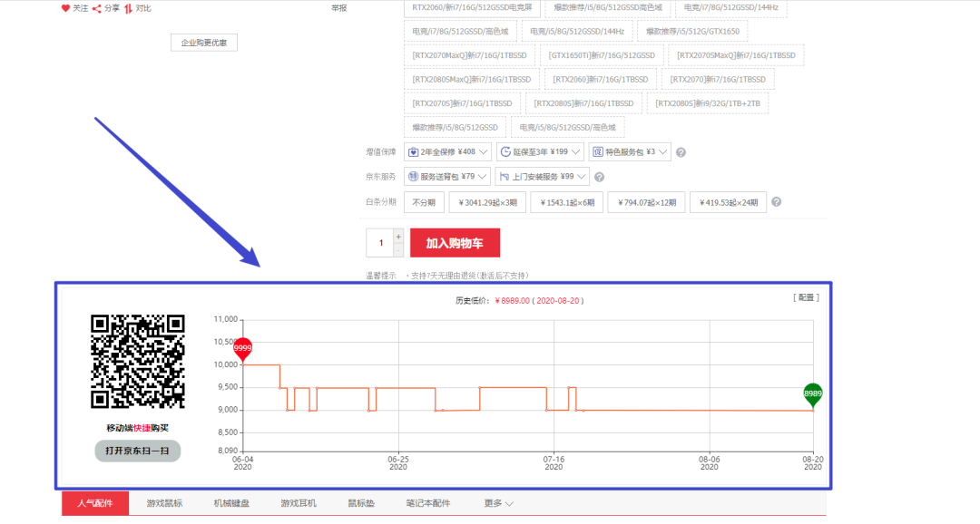Choose the [RTX2070S]新i7/16G/1TBSSD option
The height and width of the screenshot is (524, 980).
pos(462,103)
